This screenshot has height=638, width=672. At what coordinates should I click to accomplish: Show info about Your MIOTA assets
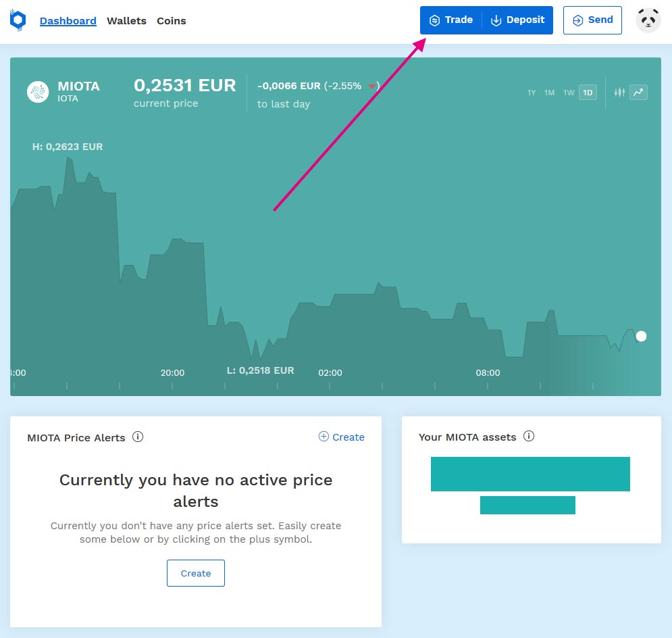click(x=529, y=437)
